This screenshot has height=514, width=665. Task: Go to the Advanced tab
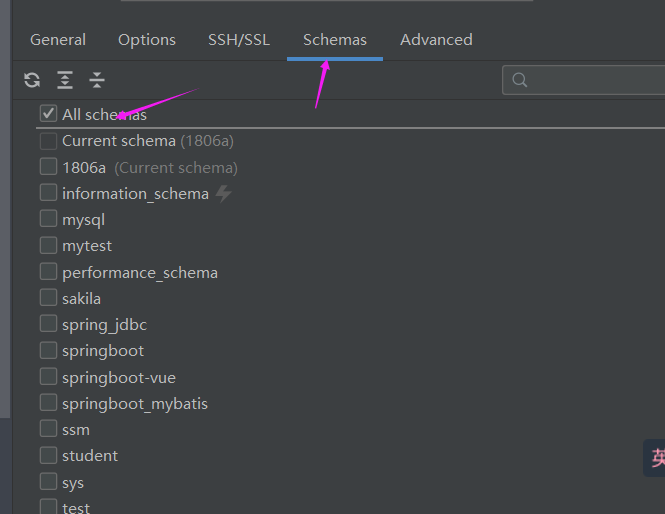coord(436,40)
